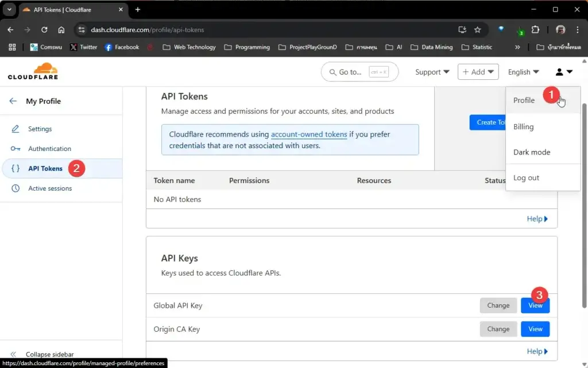View the Origin CA Key
Screen dimensions: 588x368
click(x=535, y=329)
